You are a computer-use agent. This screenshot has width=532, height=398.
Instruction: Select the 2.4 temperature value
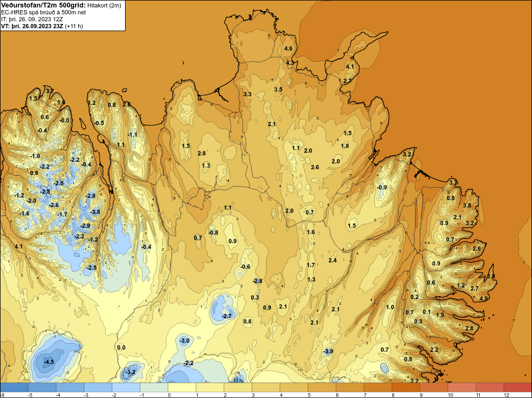(x=332, y=260)
